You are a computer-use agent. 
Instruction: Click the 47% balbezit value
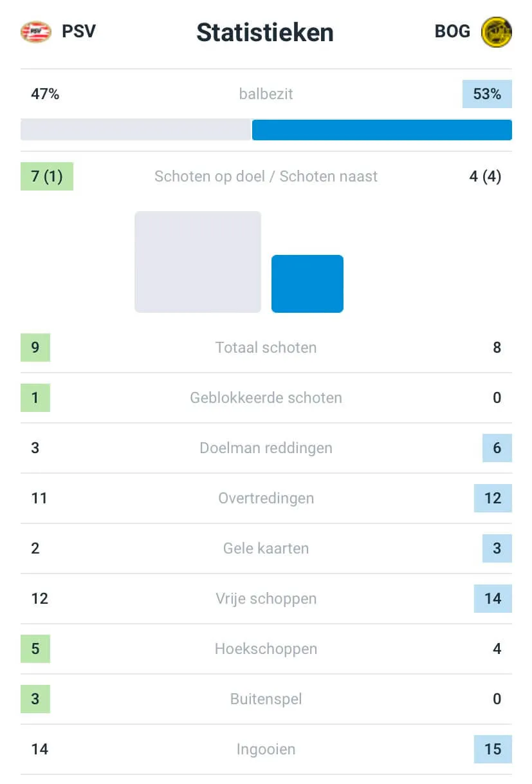45,94
